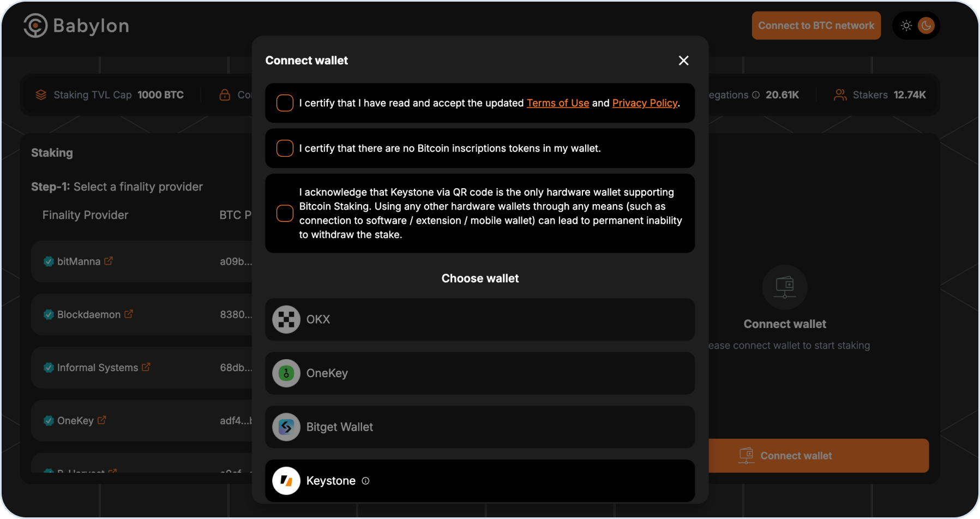Click the info icon next to Delegations
Screen dimensions: 980x519
[756, 95]
